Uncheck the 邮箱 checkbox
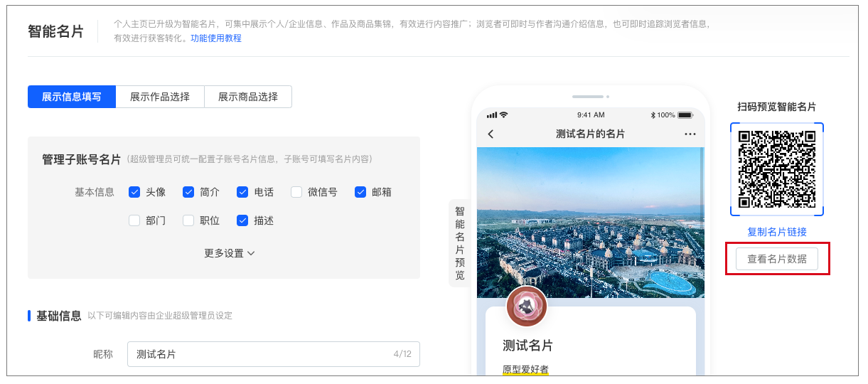This screenshot has height=384, width=868. (x=360, y=192)
